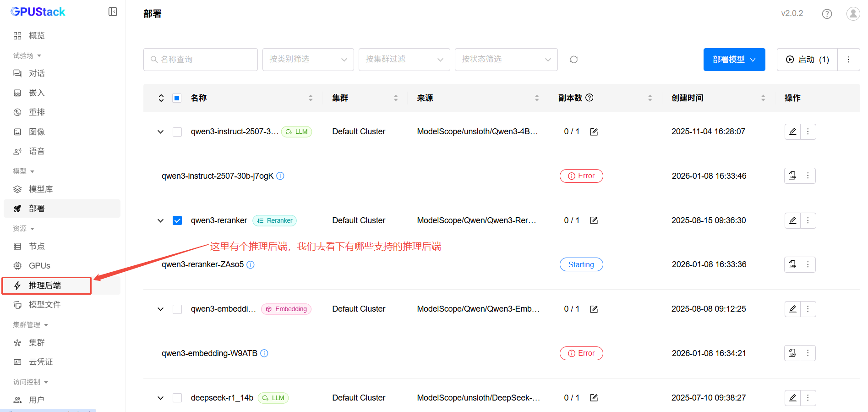
Task: Show info for qwen3-instruct-2507-30b-j7ogK instance
Action: click(x=280, y=176)
